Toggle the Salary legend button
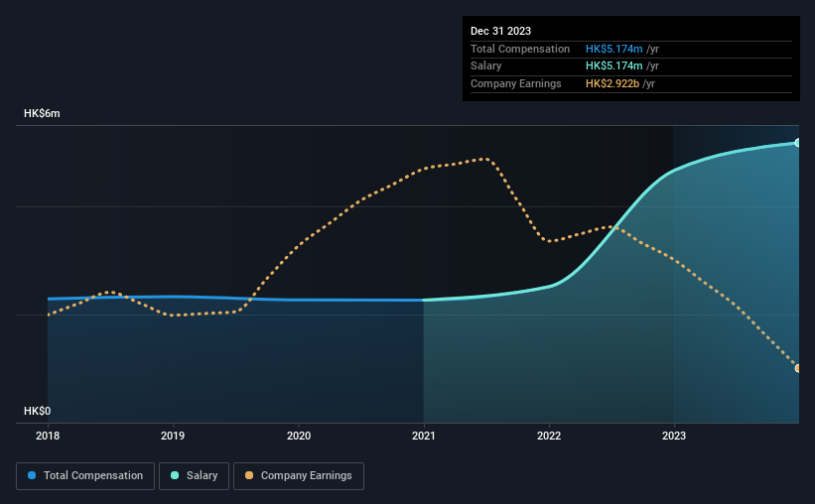Image resolution: width=815 pixels, height=504 pixels. [194, 476]
